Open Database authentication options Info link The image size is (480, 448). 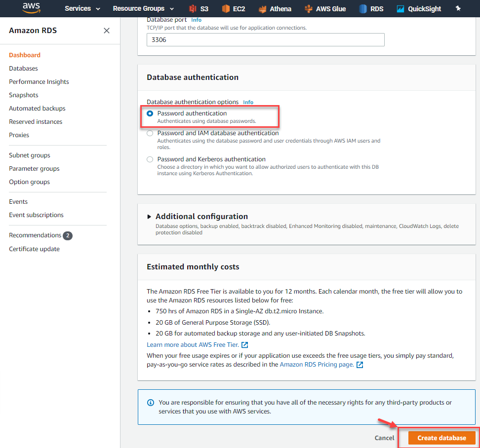(248, 102)
